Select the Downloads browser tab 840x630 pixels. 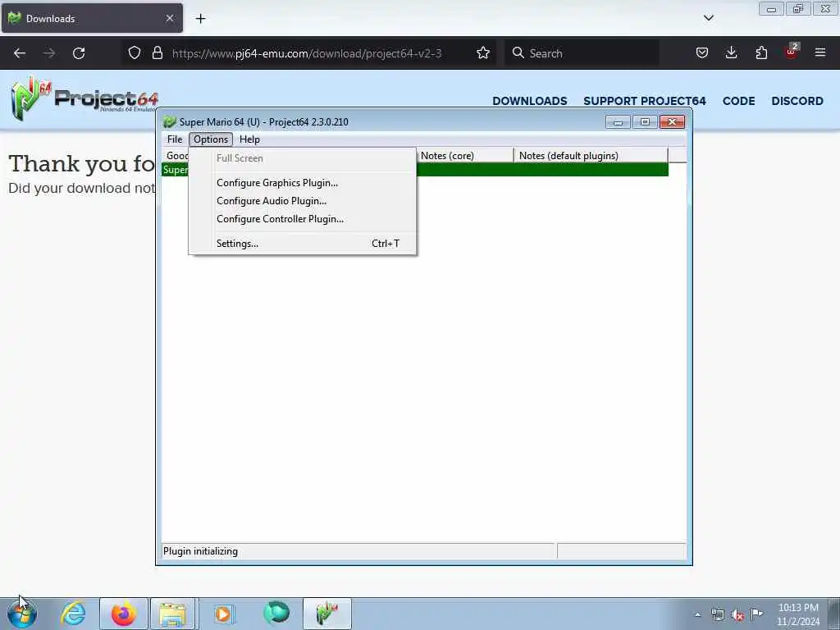(92, 18)
